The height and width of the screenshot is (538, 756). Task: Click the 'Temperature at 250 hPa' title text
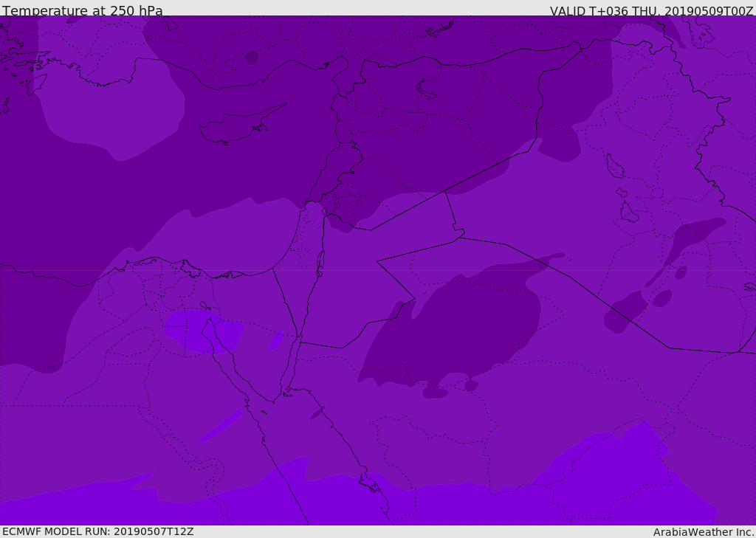point(83,10)
